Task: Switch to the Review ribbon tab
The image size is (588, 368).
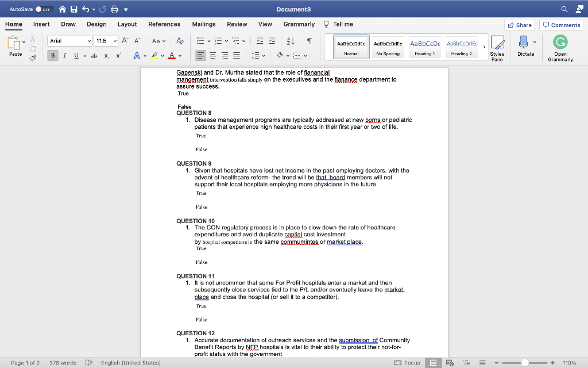Action: click(237, 24)
